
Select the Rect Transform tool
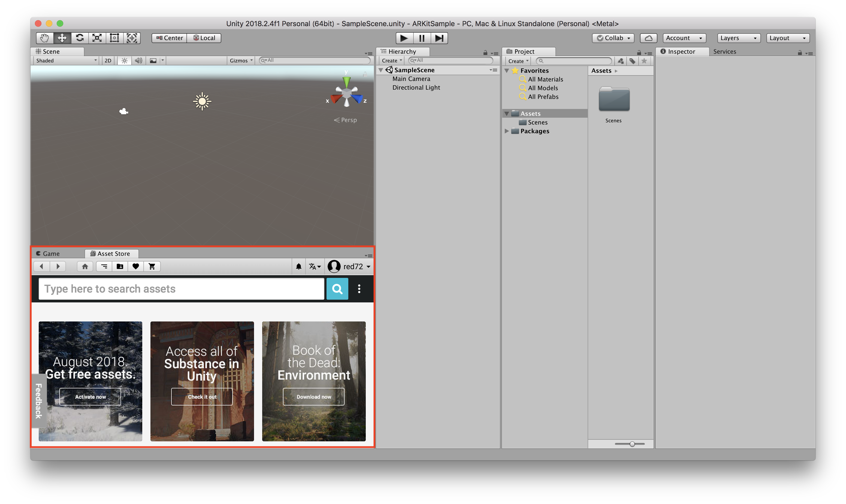pos(114,38)
